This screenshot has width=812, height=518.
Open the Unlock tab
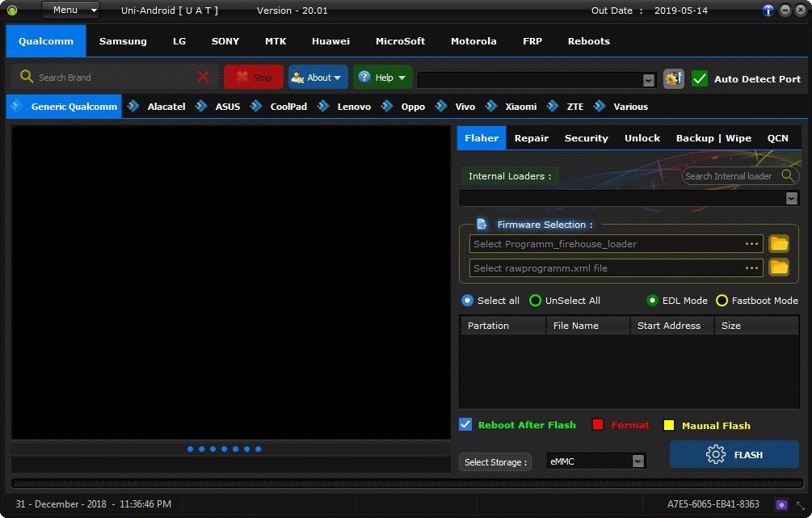pos(642,138)
